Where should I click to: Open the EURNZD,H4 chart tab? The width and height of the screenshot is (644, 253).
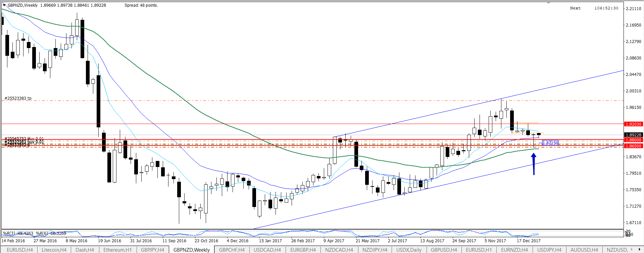(514, 250)
